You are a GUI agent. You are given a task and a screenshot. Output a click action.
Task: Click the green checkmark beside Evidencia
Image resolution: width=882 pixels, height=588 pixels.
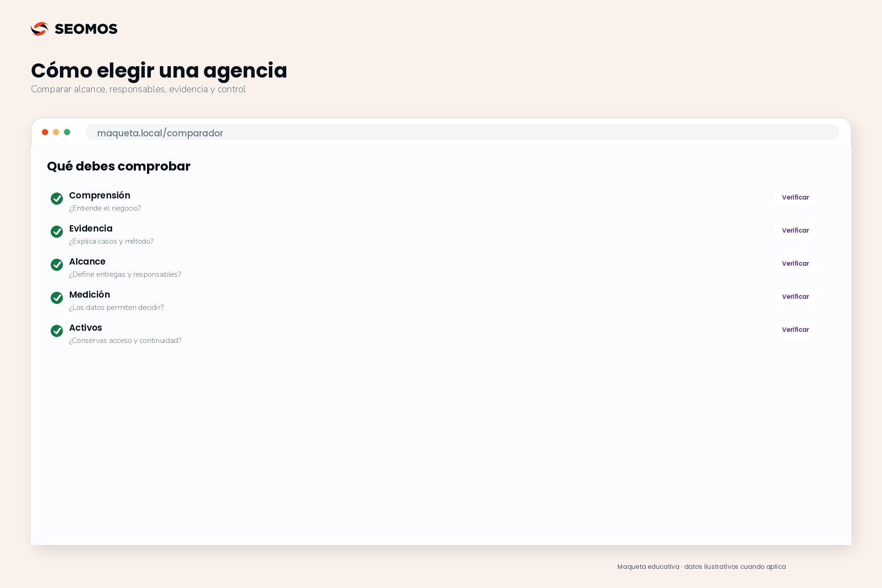[x=57, y=232]
